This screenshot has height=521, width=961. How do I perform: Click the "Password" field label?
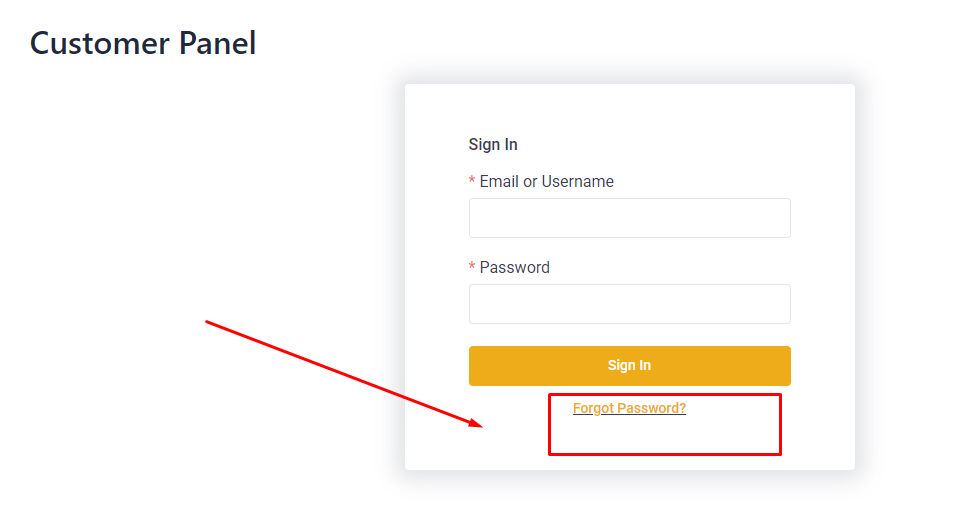pos(514,268)
